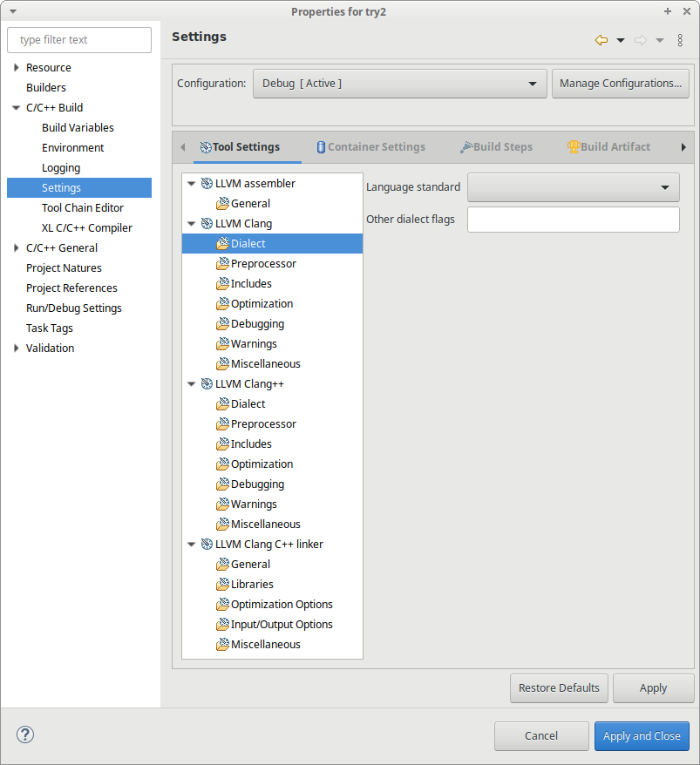Image resolution: width=700 pixels, height=765 pixels.
Task: Click the Container Settings tab icon
Action: [321, 147]
